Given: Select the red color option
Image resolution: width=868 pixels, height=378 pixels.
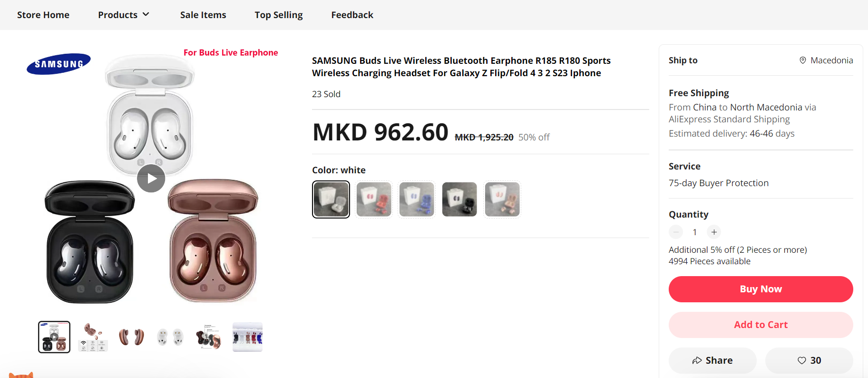Looking at the screenshot, I should click(x=374, y=199).
